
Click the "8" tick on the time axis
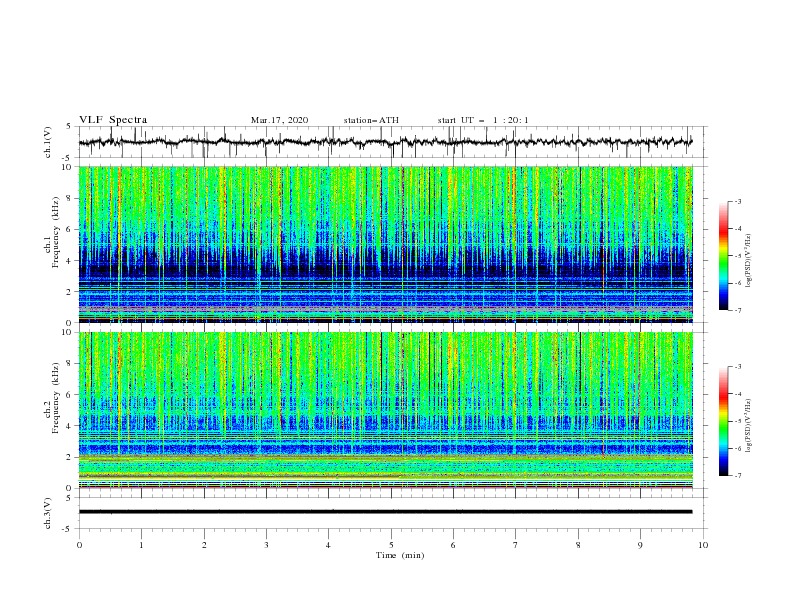point(578,545)
